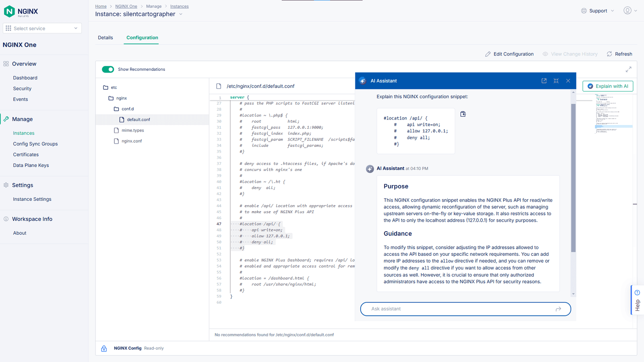Screen dimensions: 644x362
Task: Switch to the Details tab
Action: [x=105, y=37]
